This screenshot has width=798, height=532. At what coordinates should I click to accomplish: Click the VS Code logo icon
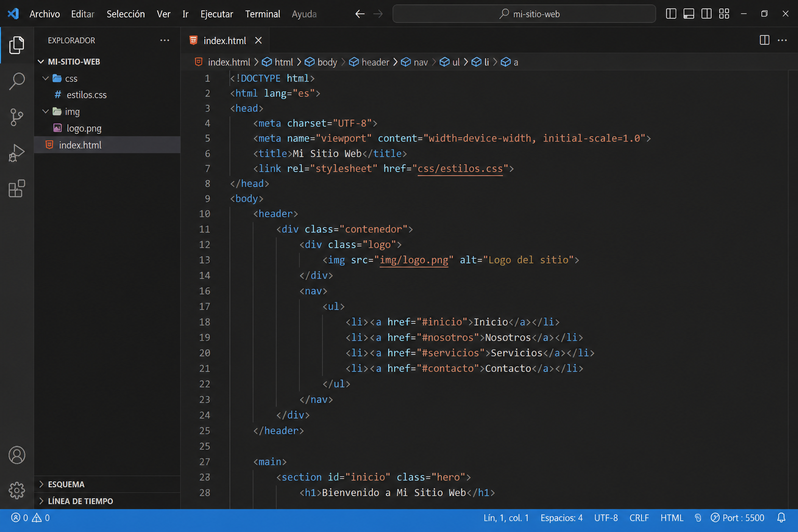click(x=14, y=14)
